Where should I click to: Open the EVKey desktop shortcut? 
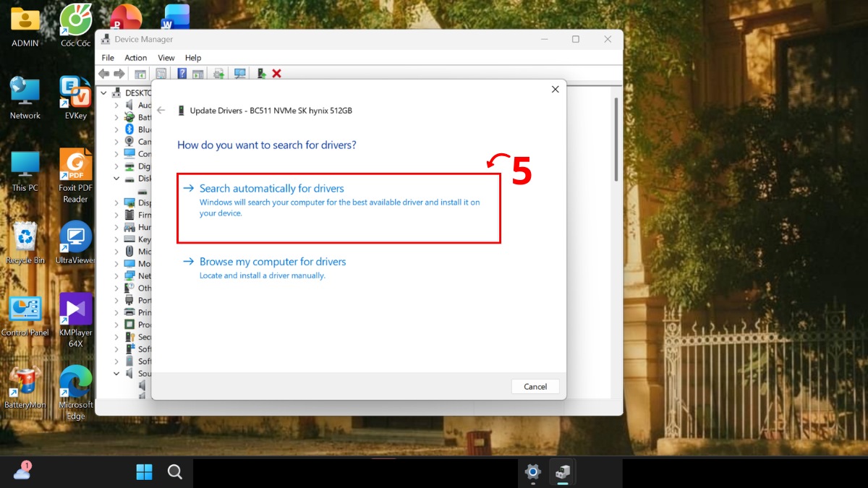tap(76, 98)
